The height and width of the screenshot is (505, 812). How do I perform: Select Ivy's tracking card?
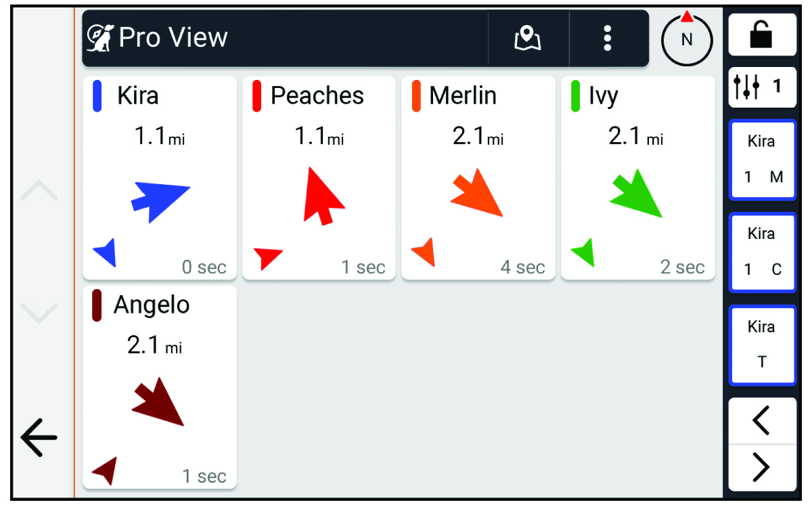[x=637, y=177]
